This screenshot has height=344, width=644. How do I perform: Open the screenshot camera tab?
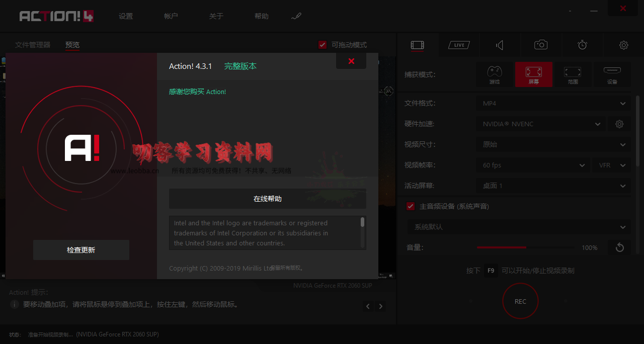(541, 45)
